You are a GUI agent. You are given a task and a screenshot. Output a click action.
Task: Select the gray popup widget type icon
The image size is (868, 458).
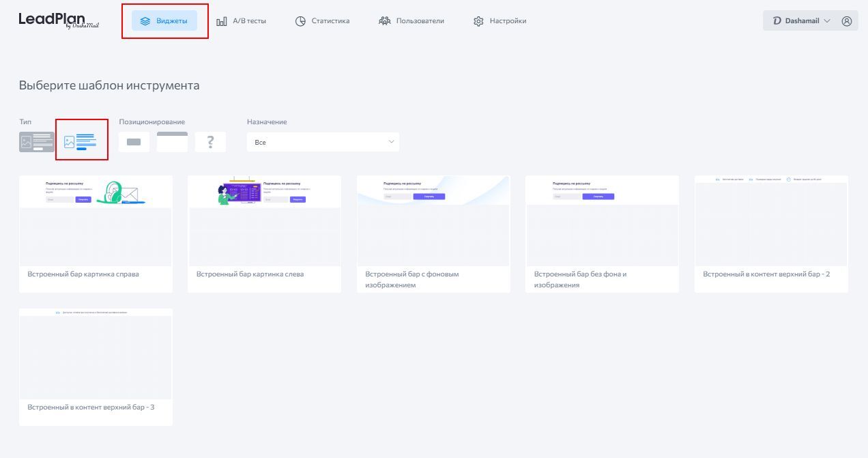pyautogui.click(x=37, y=142)
